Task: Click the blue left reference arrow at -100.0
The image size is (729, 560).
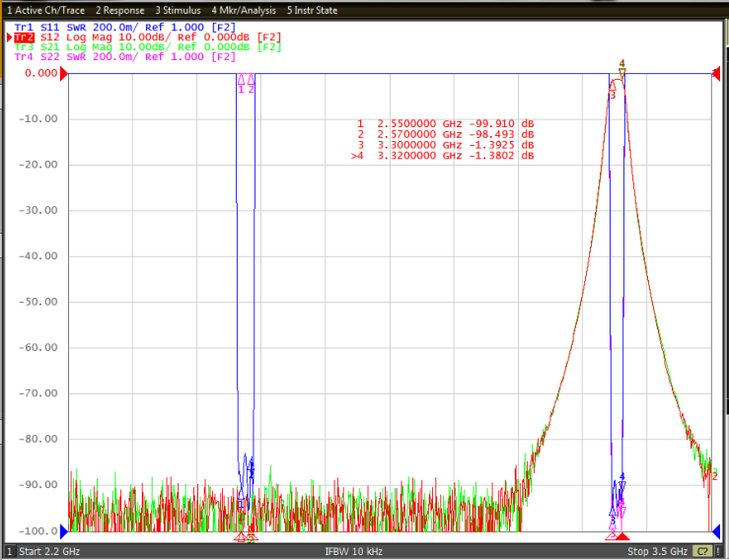Action: (x=64, y=531)
